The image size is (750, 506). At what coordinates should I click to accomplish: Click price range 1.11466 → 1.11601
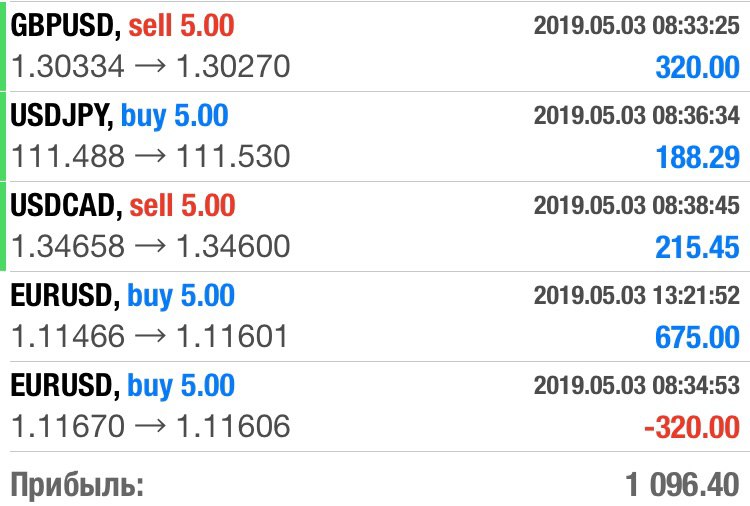(x=149, y=336)
